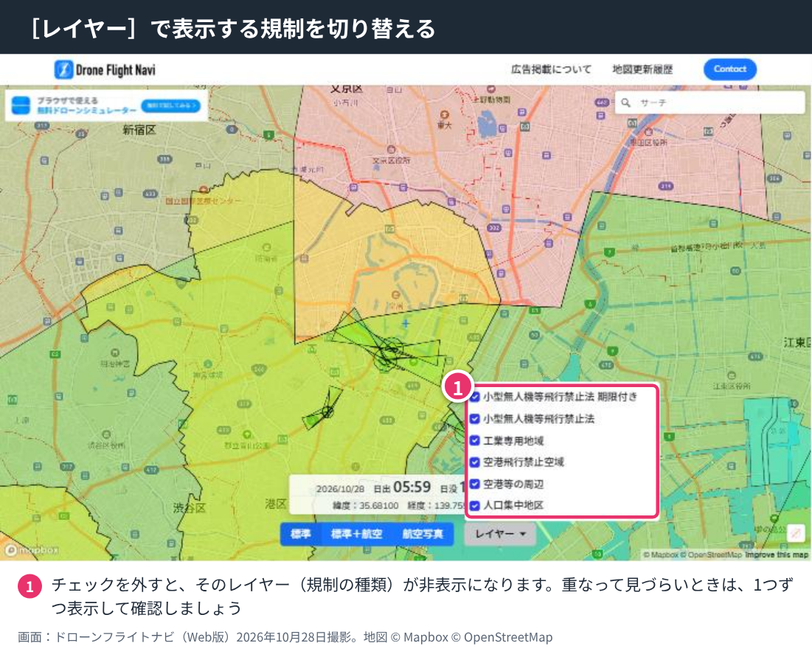Toggle the 空港飛行禁止空域 layer checkbox

pos(475,462)
